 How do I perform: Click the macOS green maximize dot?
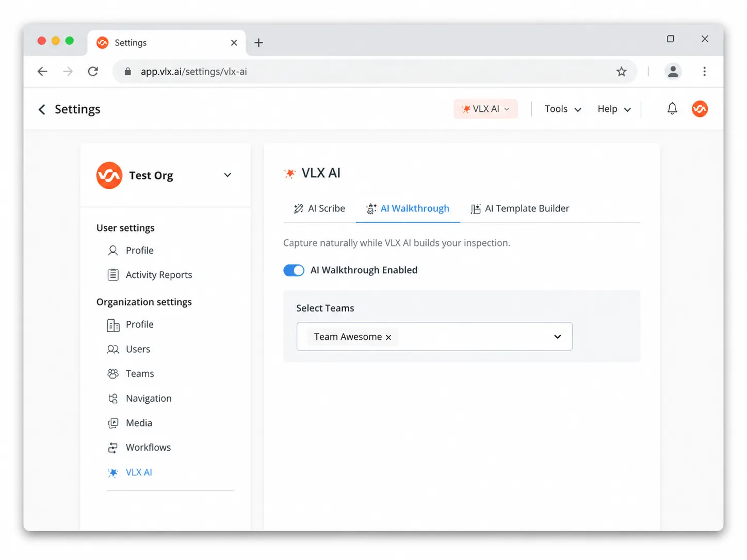[70, 41]
